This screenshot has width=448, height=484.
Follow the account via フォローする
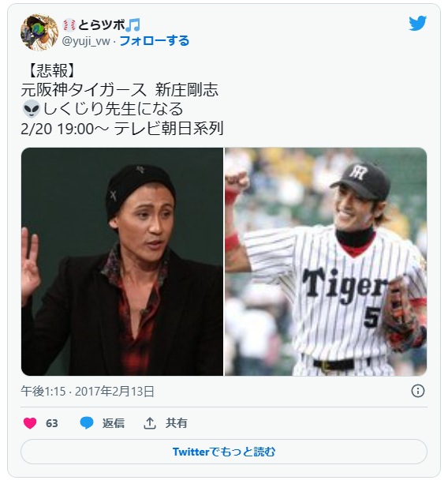tap(154, 41)
